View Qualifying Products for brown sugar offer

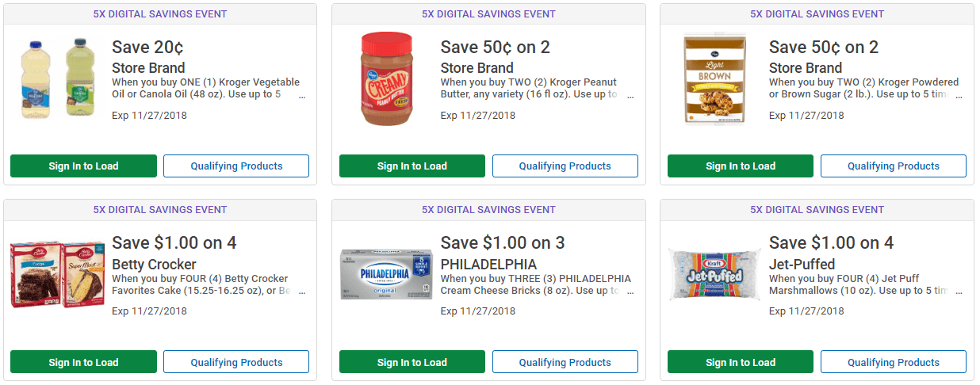[x=894, y=166]
